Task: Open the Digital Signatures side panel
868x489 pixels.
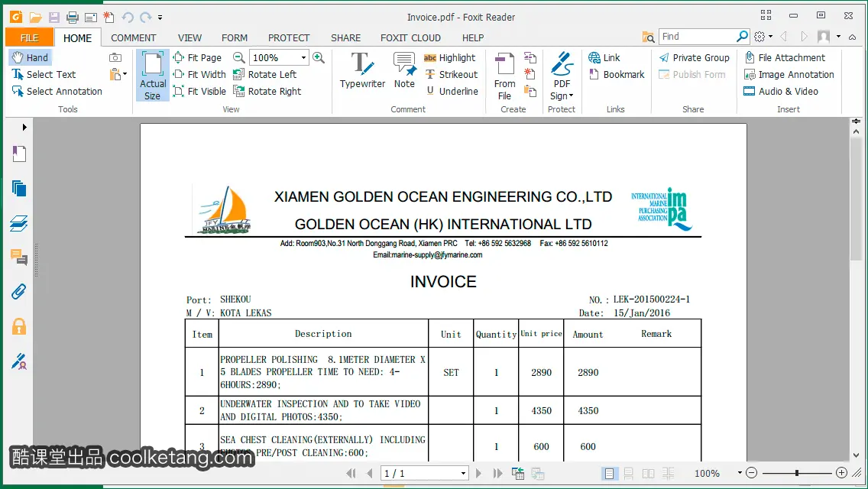Action: tap(19, 361)
